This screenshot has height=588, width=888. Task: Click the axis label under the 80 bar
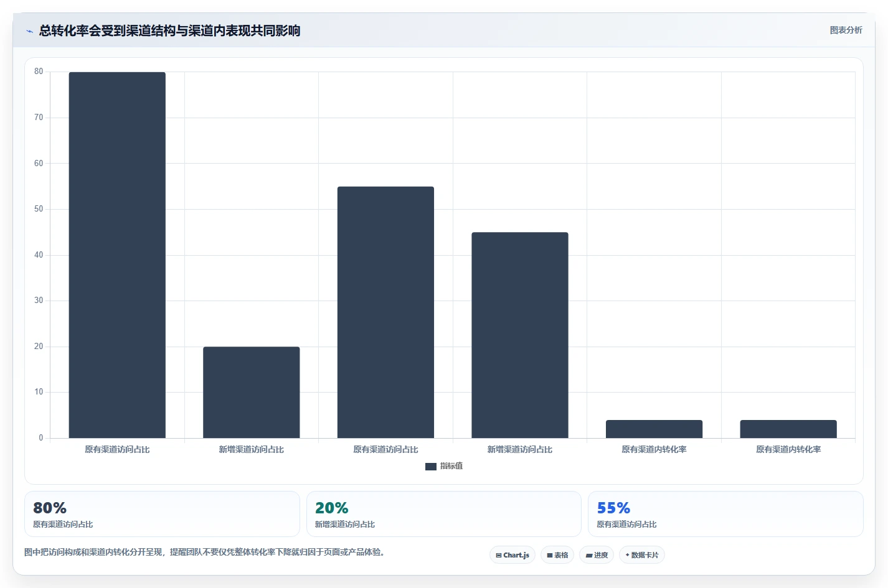(117, 449)
